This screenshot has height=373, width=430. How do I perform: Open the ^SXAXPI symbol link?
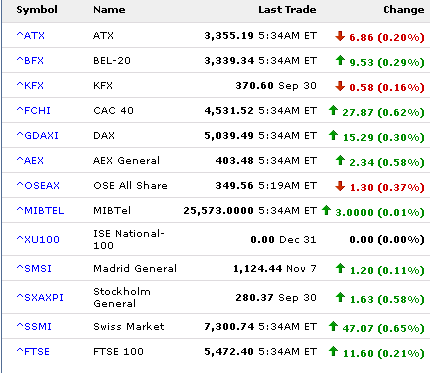click(x=40, y=297)
